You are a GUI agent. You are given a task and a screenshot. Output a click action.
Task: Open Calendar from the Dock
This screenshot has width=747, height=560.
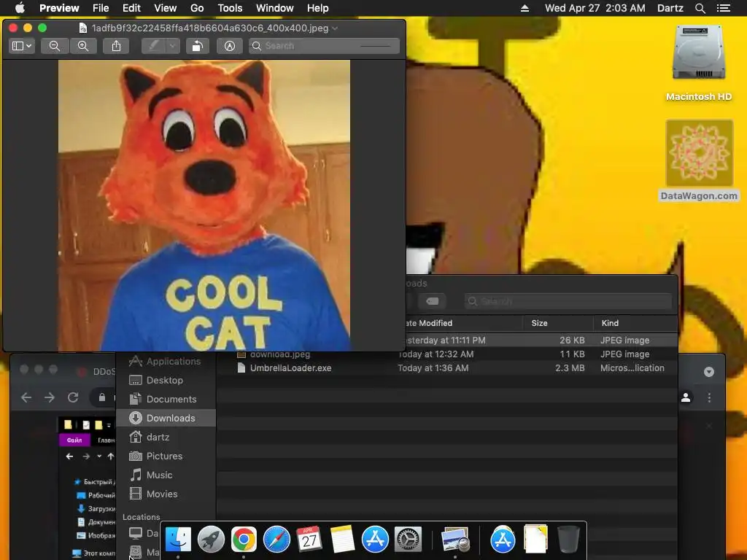point(309,540)
